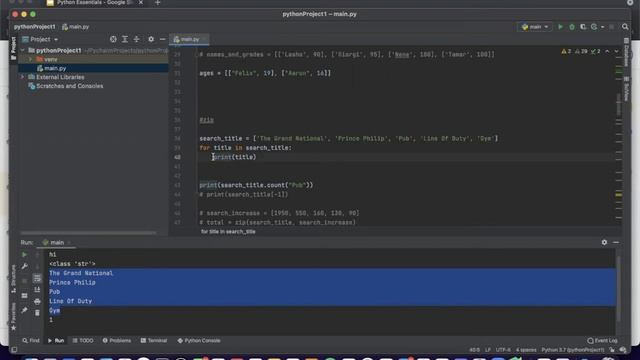The width and height of the screenshot is (640, 360).
Task: Open run configuration wrench icon
Action: tap(24, 266)
